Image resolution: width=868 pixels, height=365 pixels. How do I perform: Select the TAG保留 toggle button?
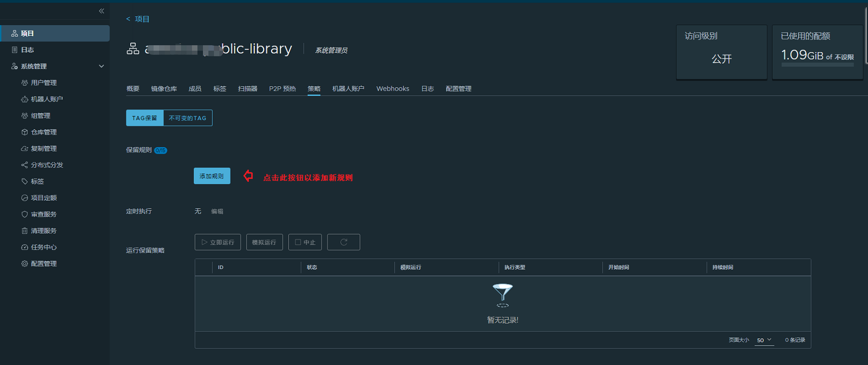145,118
